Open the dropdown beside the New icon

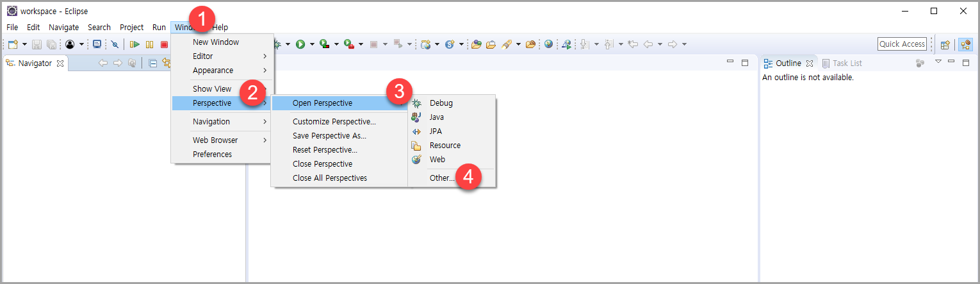pos(24,44)
